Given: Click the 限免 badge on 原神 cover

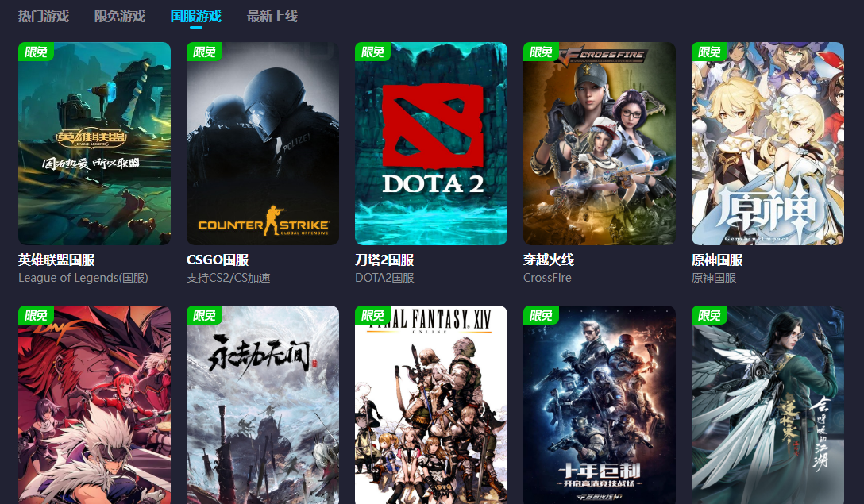Looking at the screenshot, I should click(x=709, y=52).
